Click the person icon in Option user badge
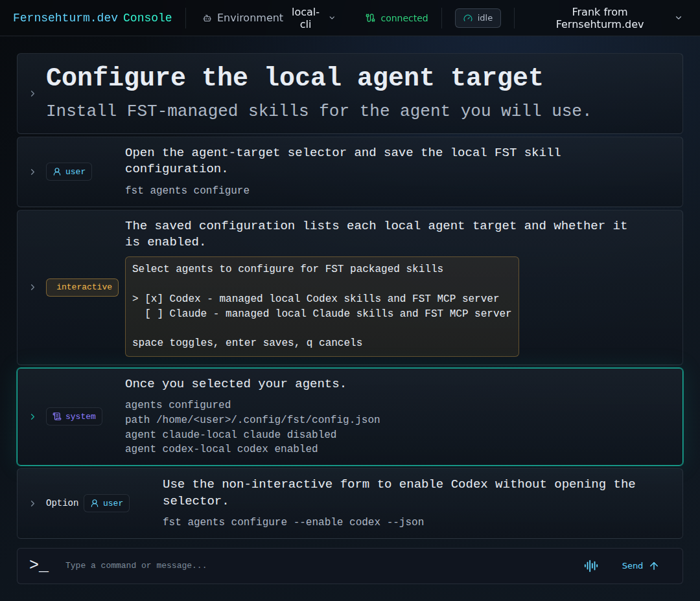 tap(95, 503)
